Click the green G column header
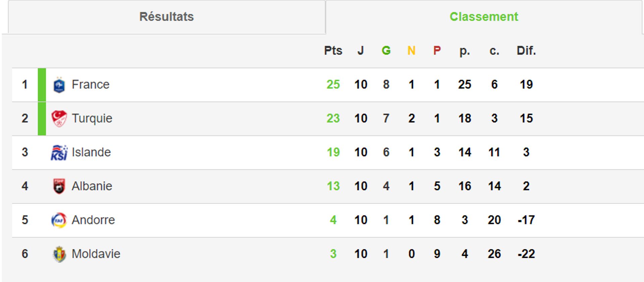The height and width of the screenshot is (282, 644). 386,51
